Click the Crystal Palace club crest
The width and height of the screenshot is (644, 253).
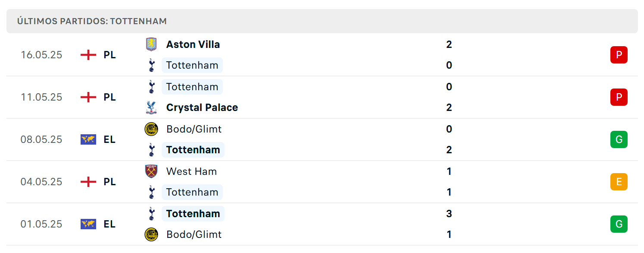(x=151, y=108)
